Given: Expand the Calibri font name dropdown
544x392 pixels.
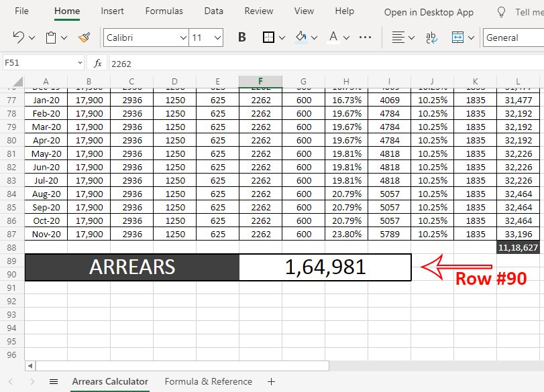Looking at the screenshot, I should click(183, 38).
